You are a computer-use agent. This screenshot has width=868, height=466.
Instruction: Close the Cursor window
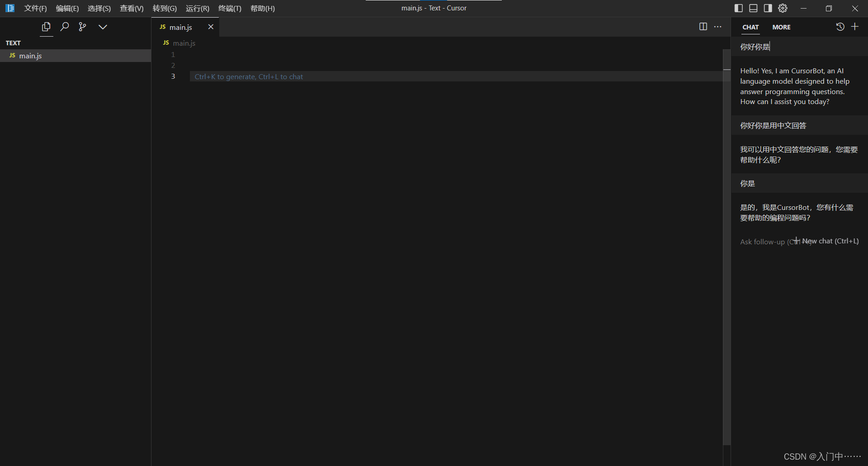click(x=855, y=8)
